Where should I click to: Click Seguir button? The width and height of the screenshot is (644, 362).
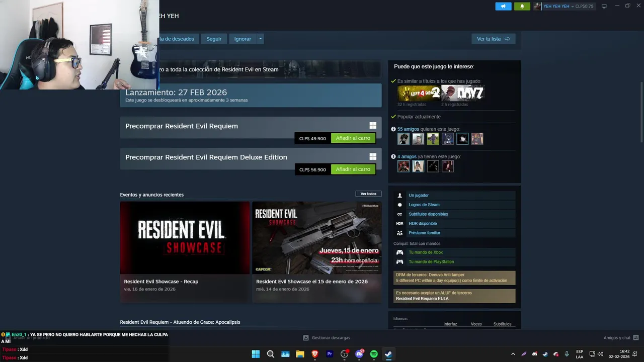click(214, 39)
